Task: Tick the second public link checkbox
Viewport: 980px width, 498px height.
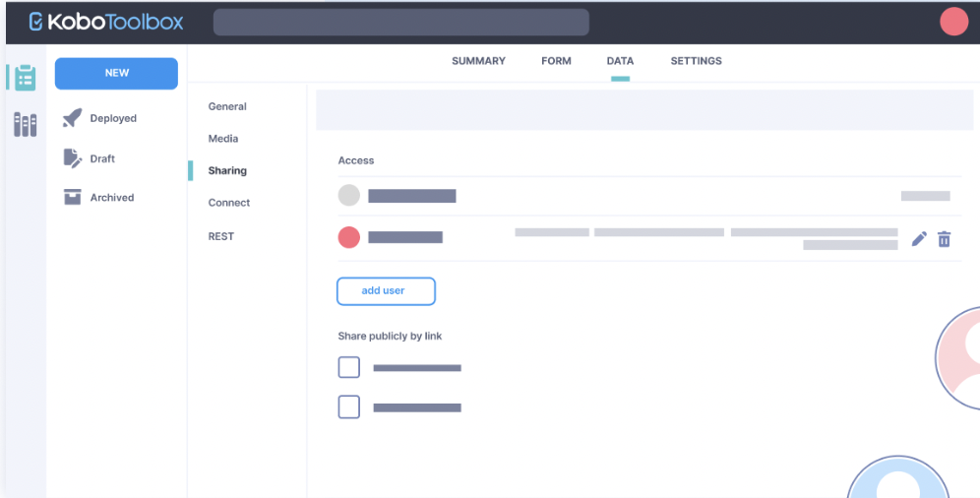Action: pos(348,406)
